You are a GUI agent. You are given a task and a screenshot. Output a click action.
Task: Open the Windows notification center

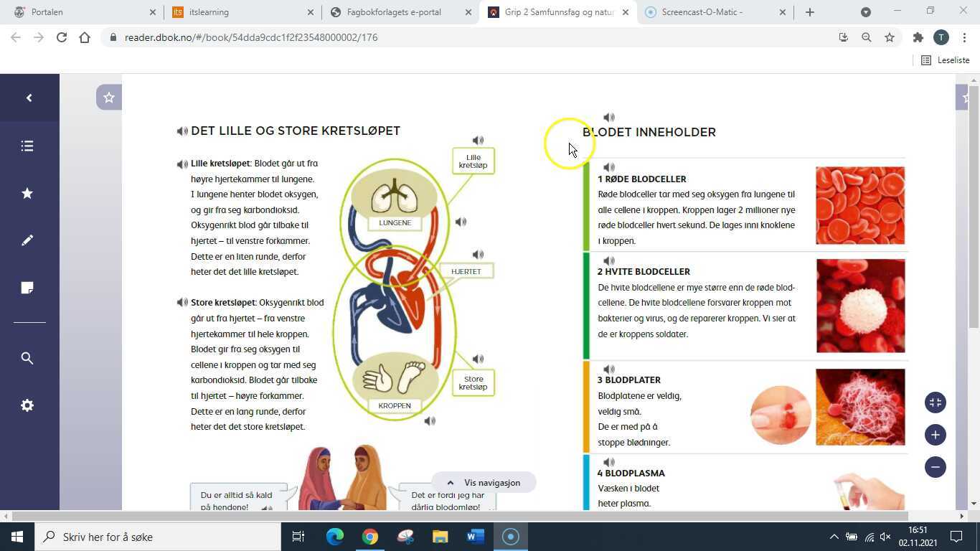(956, 537)
